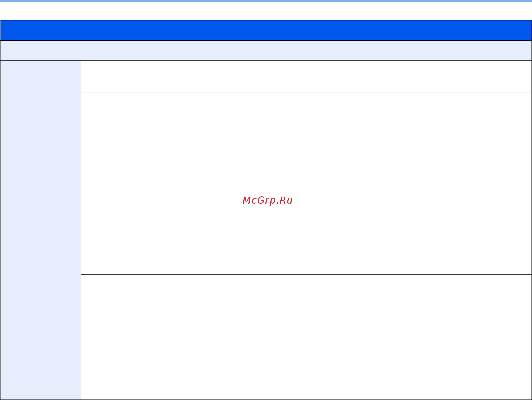Select the second-column cell in the second white row
This screenshot has height=400, width=532.
click(x=124, y=115)
